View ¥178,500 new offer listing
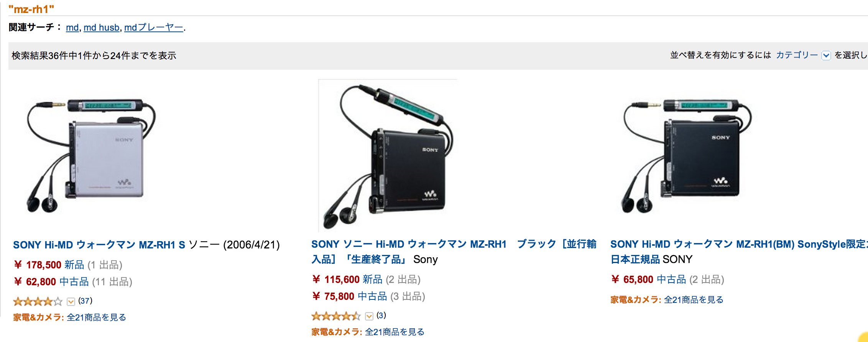868x342 pixels. (x=49, y=265)
